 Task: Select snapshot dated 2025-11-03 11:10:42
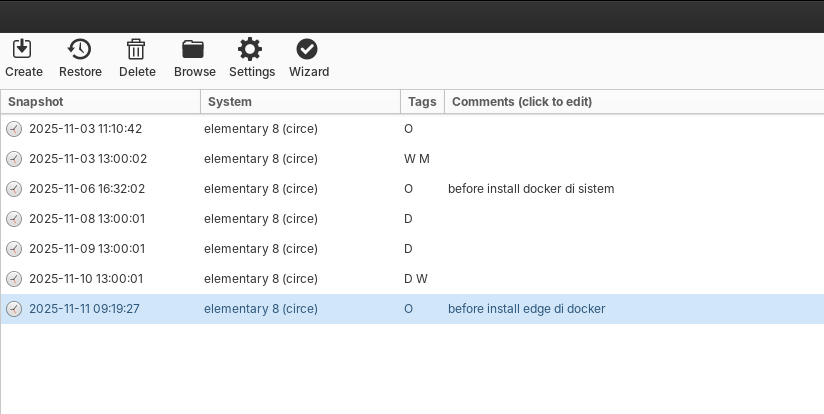point(86,129)
